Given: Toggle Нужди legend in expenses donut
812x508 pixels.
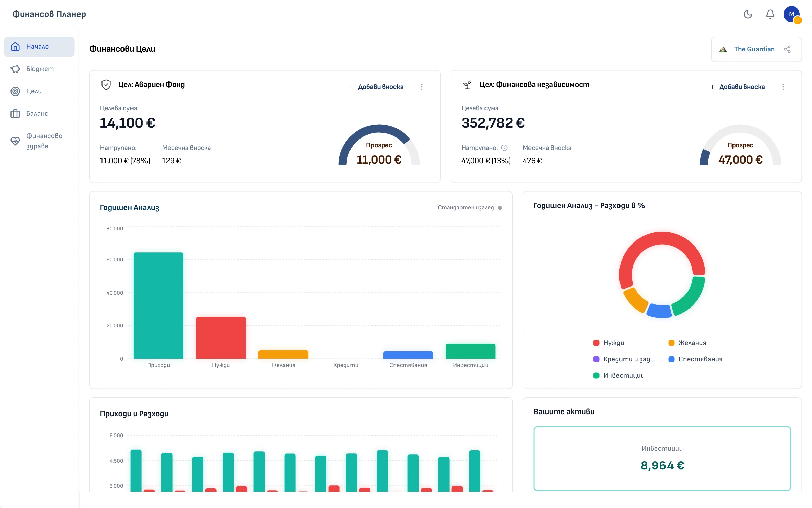Looking at the screenshot, I should [609, 343].
